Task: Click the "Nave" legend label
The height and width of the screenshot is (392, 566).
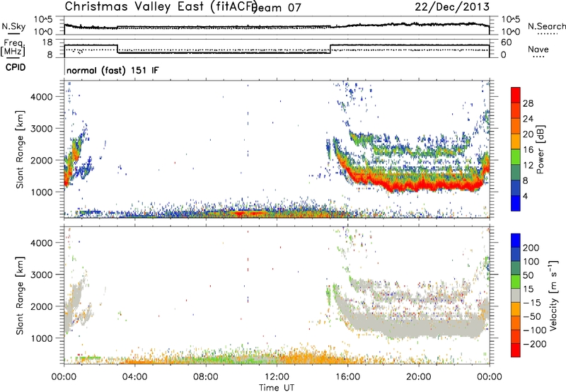Action: (x=538, y=50)
